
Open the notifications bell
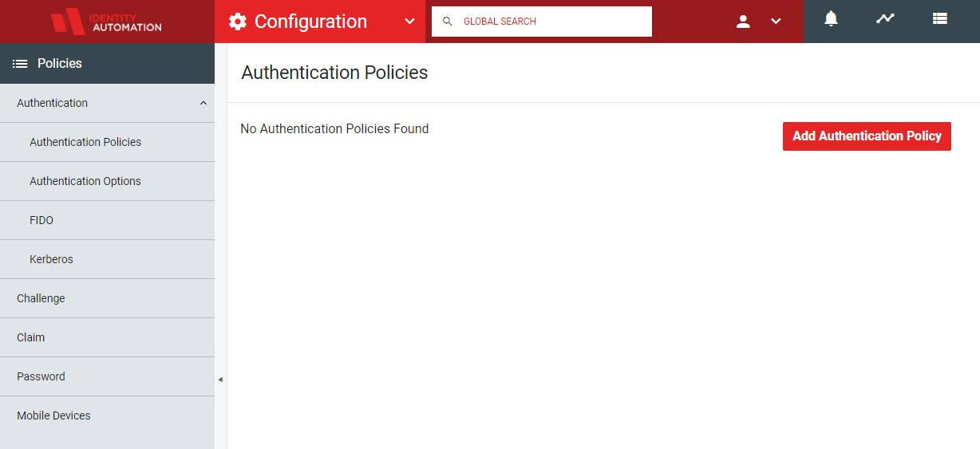[831, 19]
